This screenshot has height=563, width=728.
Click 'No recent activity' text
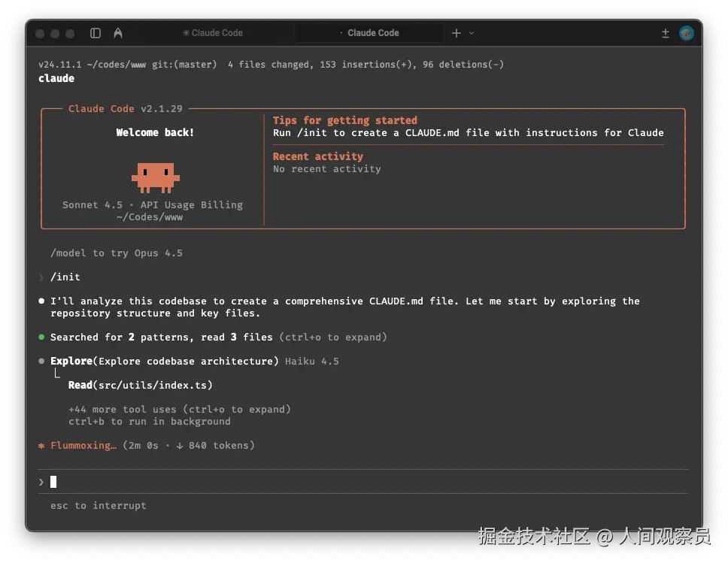pos(327,169)
